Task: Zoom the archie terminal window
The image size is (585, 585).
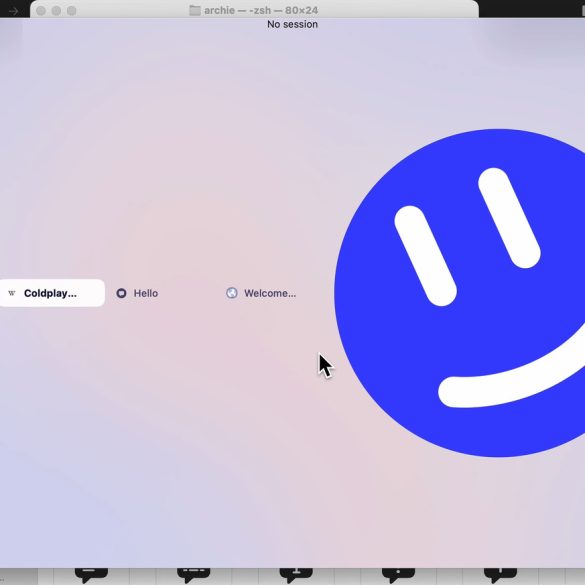Action: (x=72, y=11)
